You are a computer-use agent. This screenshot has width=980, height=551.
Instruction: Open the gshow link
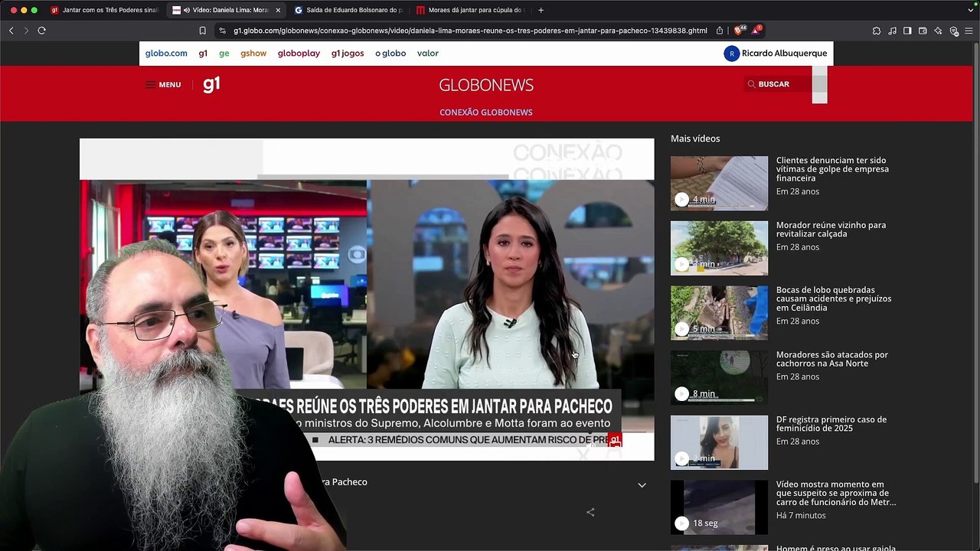pyautogui.click(x=253, y=54)
